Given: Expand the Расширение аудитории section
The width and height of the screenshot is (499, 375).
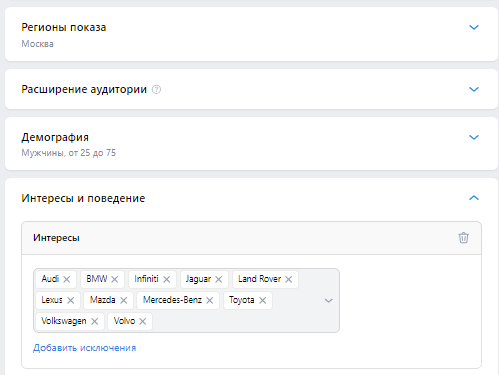Looking at the screenshot, I should point(474,89).
